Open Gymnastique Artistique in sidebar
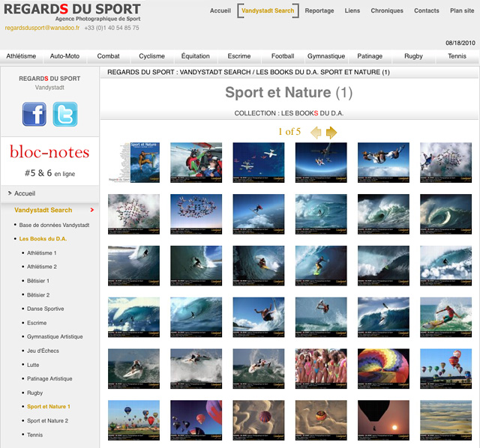The height and width of the screenshot is (448, 480). 55,336
